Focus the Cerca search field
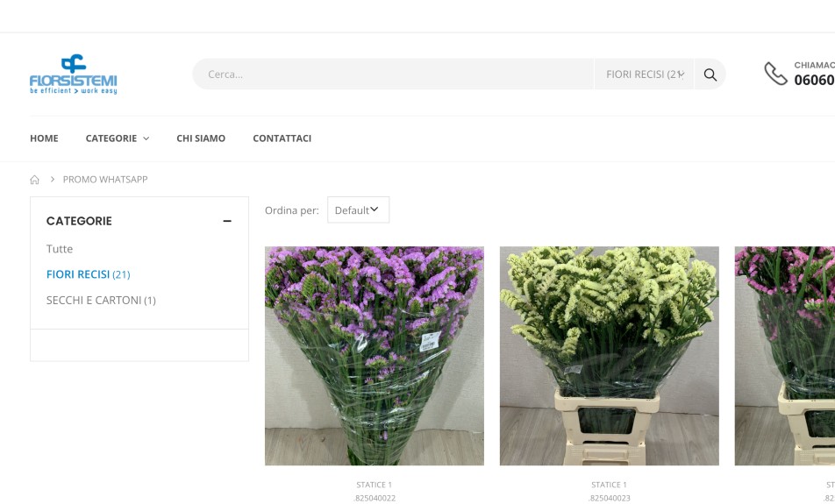Image resolution: width=835 pixels, height=504 pixels. click(395, 75)
